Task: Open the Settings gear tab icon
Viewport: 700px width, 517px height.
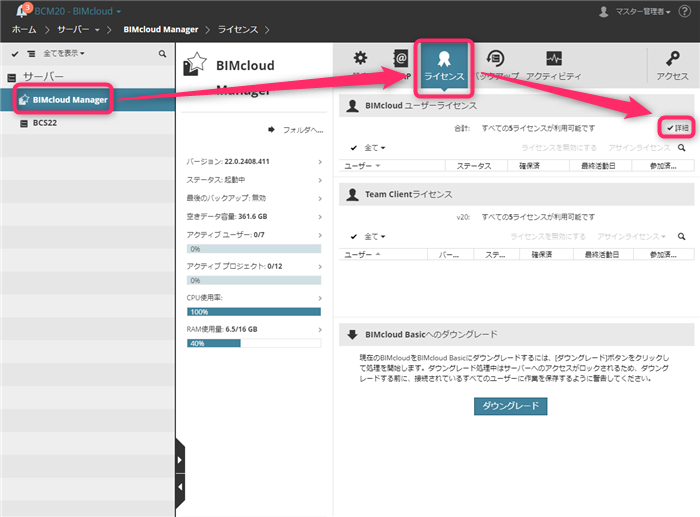Action: (x=360, y=58)
